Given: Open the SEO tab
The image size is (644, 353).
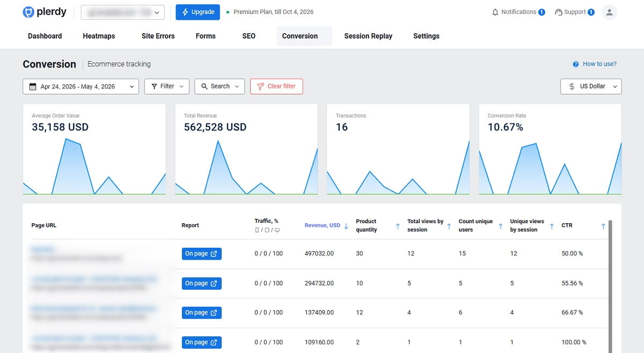Looking at the screenshot, I should click(249, 36).
